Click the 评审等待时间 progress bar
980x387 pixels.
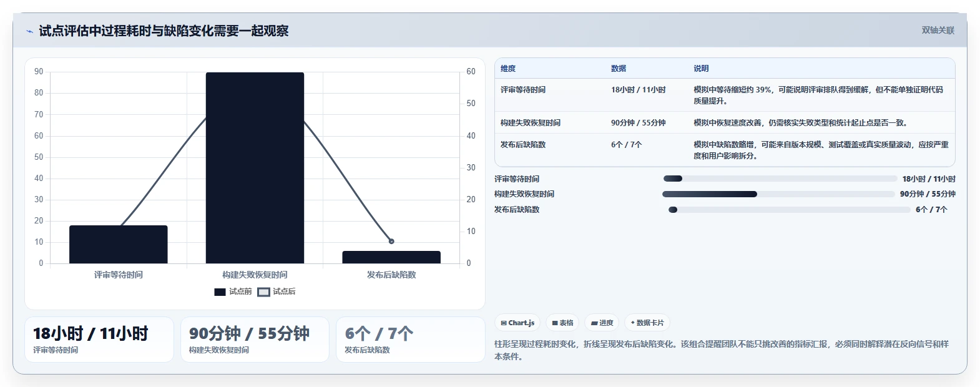780,179
